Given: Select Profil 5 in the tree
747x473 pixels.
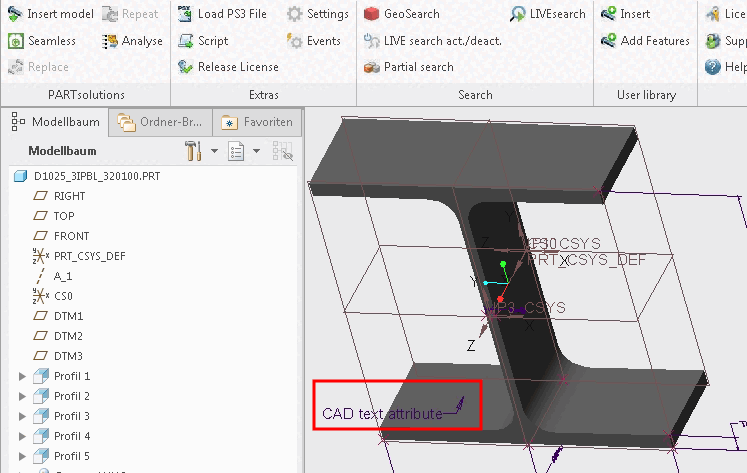Looking at the screenshot, I should pos(72,456).
